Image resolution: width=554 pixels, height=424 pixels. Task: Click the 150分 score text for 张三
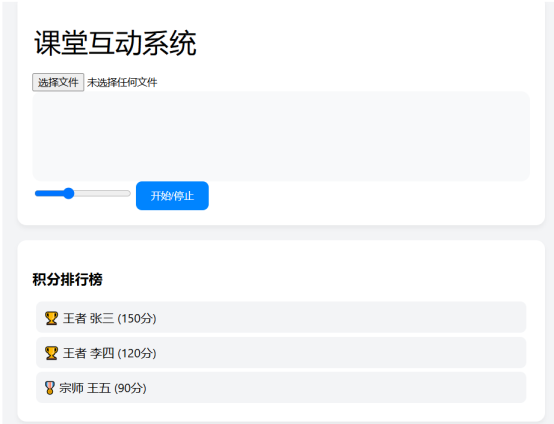(x=137, y=318)
